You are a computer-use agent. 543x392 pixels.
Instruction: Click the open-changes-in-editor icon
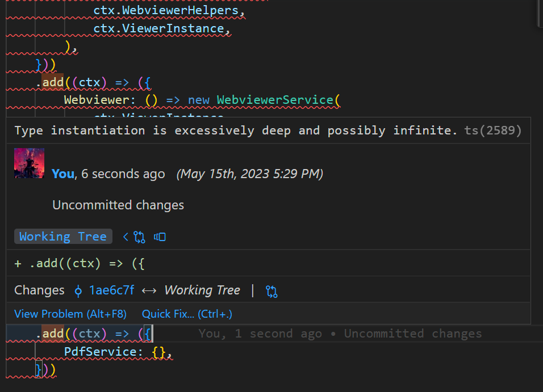(x=160, y=237)
